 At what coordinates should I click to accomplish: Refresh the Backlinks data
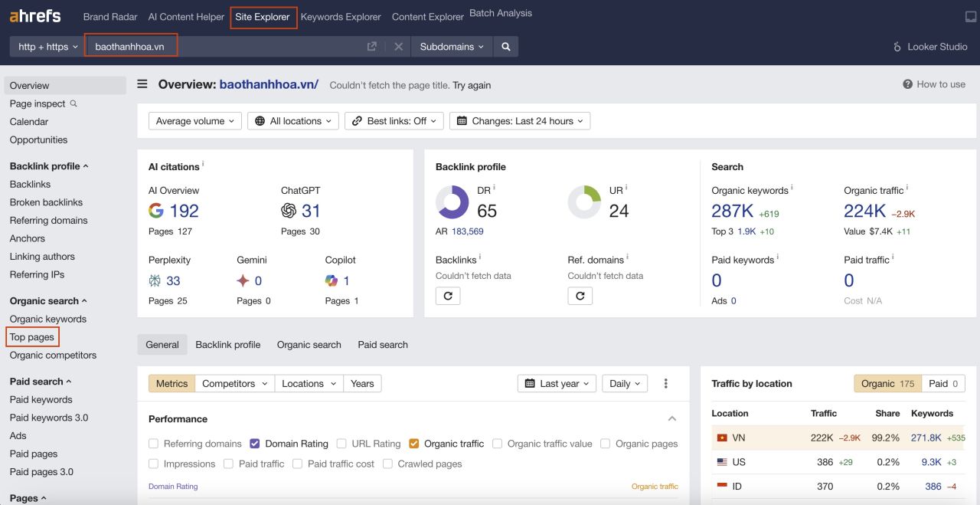point(448,295)
